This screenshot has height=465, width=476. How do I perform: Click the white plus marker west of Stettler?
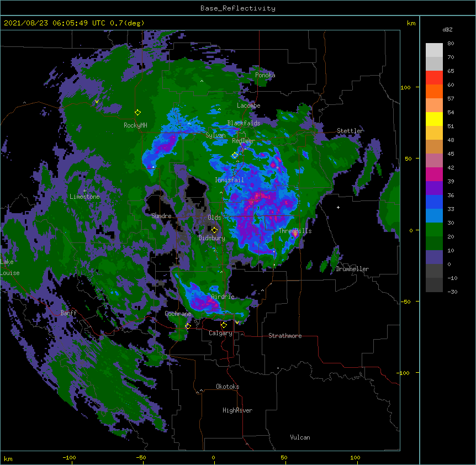click(x=338, y=207)
